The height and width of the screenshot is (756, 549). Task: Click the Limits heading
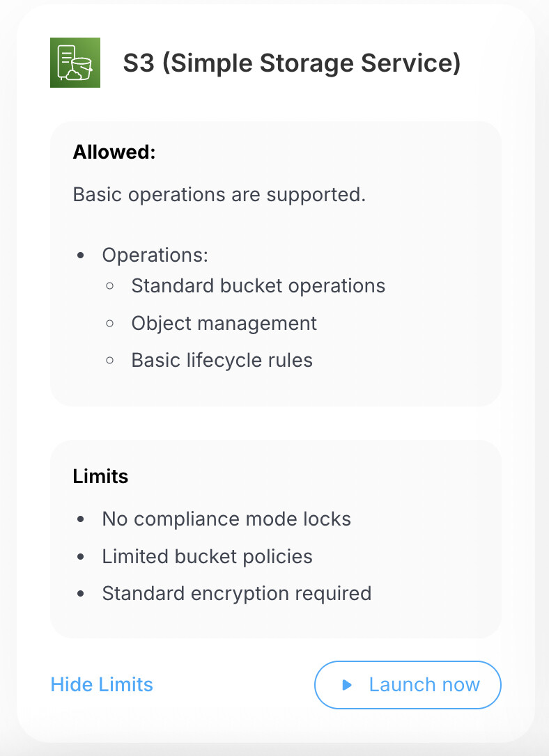[x=100, y=476]
